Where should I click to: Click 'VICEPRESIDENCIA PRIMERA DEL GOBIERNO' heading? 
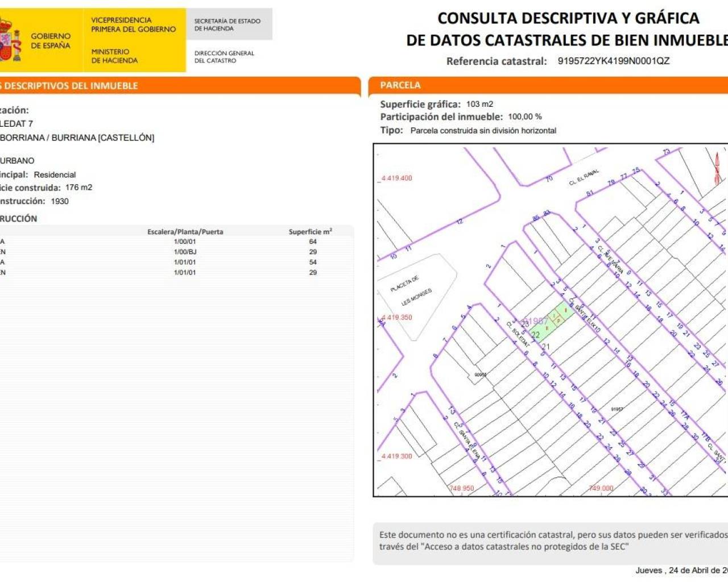coord(133,24)
